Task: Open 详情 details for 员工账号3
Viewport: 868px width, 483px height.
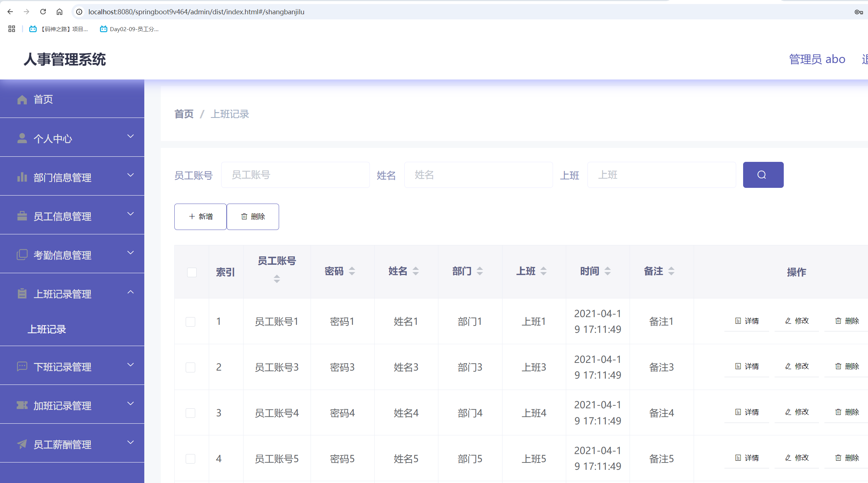Action: (747, 366)
